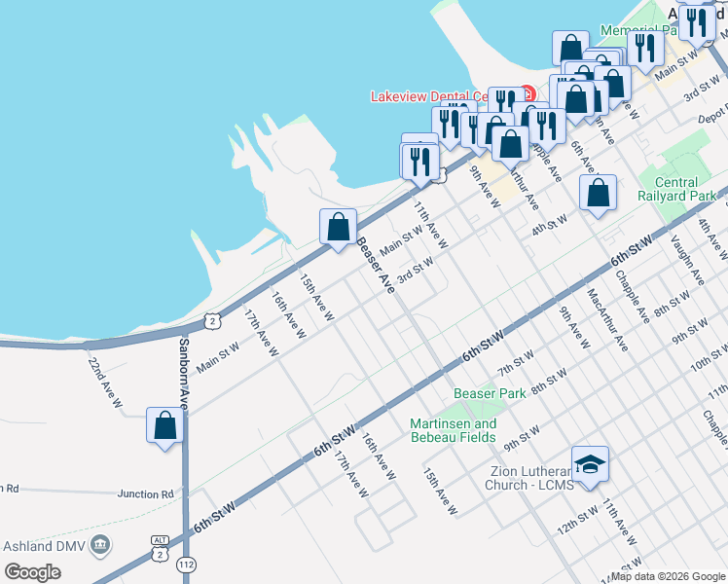Open the shopping bag marker just above the 'Arthur Ave' label
Screen dimensions: 728x584
click(510, 146)
